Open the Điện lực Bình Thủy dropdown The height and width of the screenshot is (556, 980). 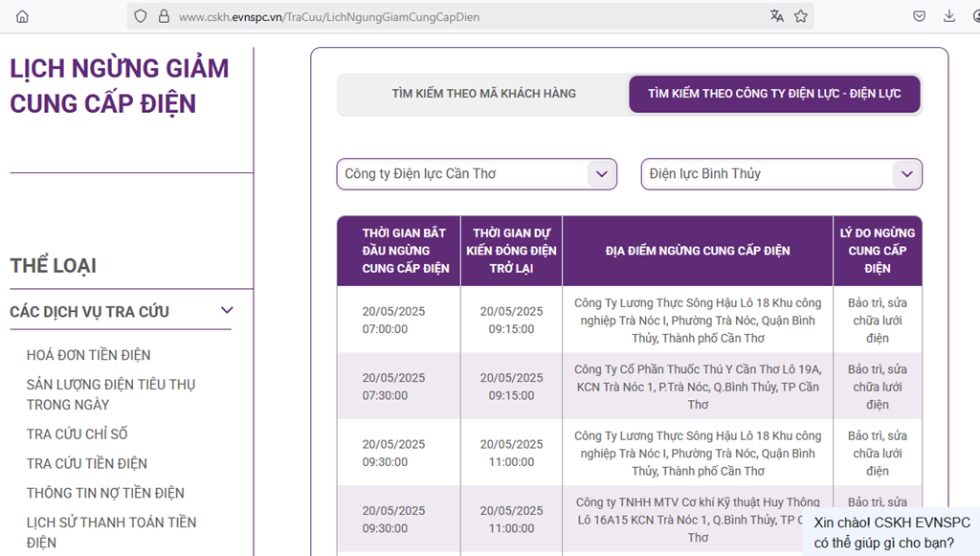pyautogui.click(x=781, y=174)
